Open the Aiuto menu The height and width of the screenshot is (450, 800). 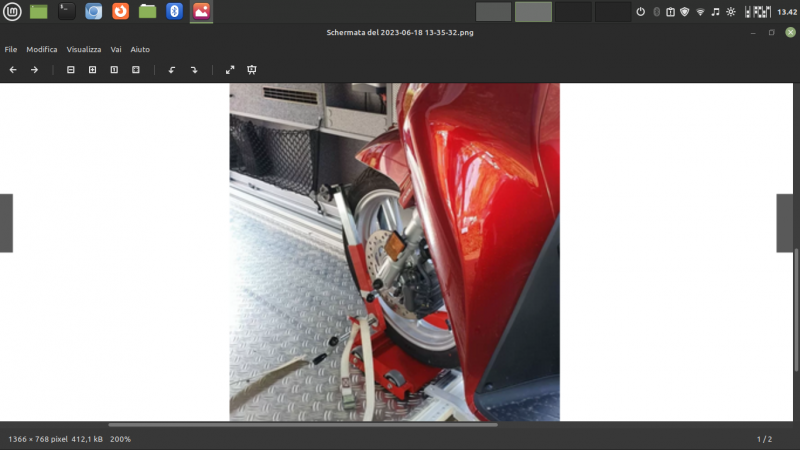coord(140,49)
